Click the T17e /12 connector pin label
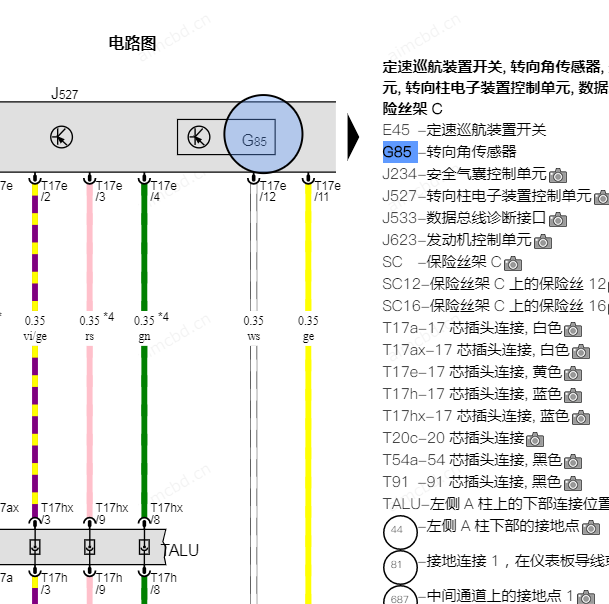Screen dimensions: 609x604 coord(273,191)
